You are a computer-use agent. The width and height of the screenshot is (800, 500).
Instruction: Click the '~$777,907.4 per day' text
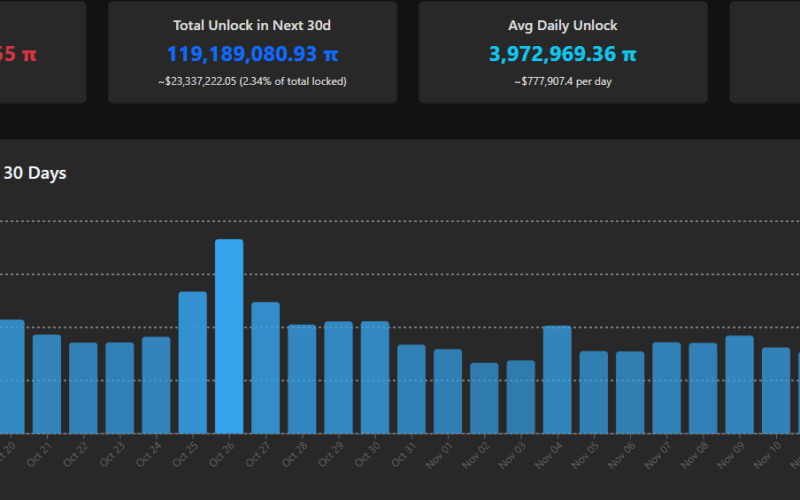563,81
